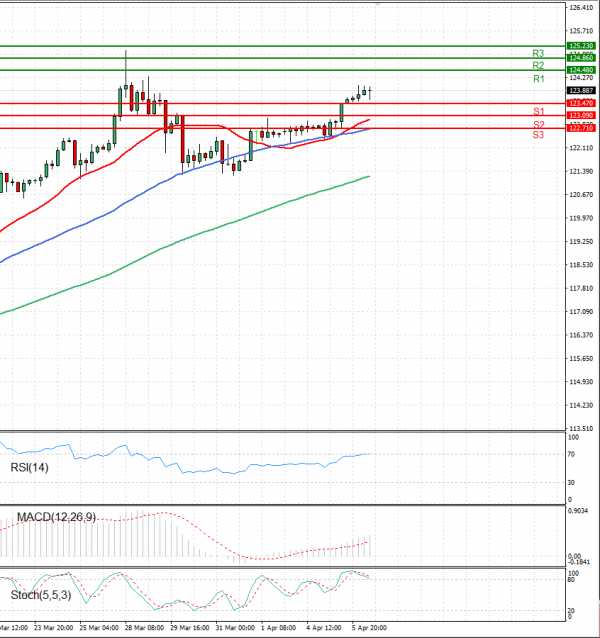Click the 23 Mar 20:00 time label
This screenshot has height=638, width=600.
pos(53,628)
